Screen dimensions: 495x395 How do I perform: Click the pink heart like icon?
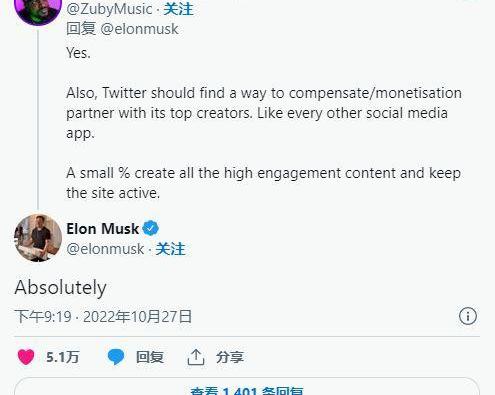coord(26,357)
